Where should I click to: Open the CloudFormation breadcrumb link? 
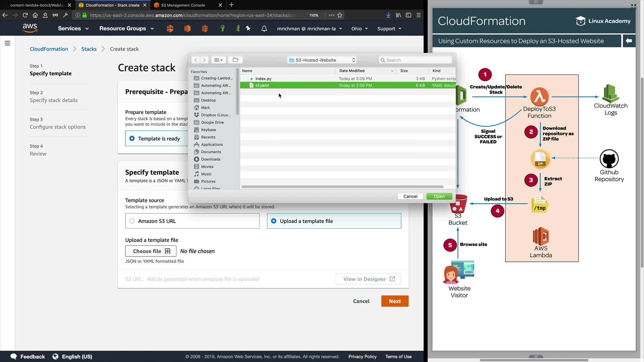49,49
